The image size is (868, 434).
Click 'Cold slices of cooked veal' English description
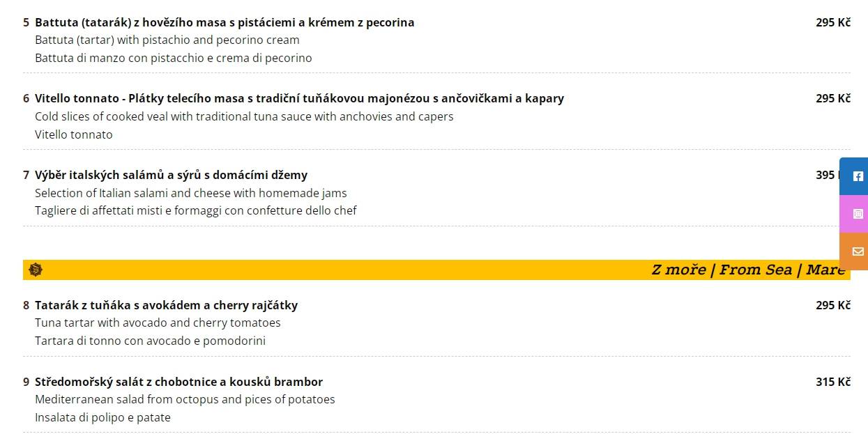point(244,116)
